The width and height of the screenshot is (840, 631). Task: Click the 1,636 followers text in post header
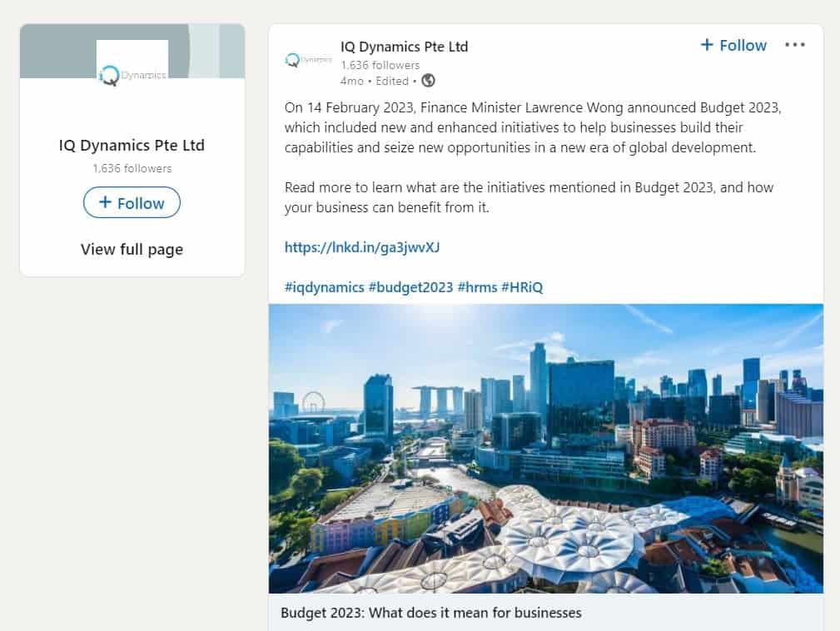380,66
